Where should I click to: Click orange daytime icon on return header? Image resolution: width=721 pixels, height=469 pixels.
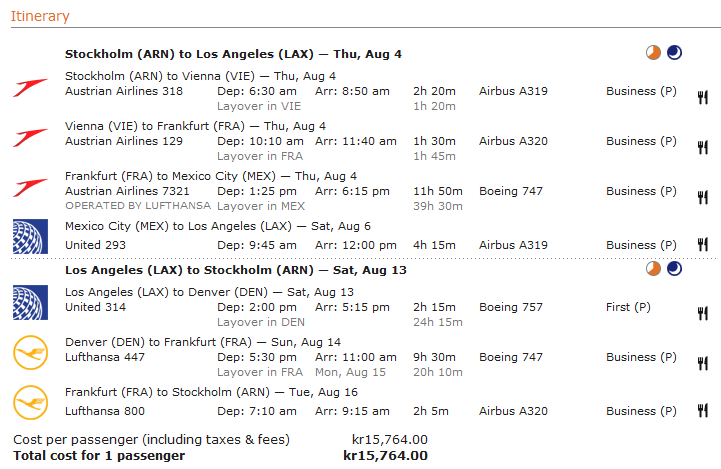click(x=653, y=268)
